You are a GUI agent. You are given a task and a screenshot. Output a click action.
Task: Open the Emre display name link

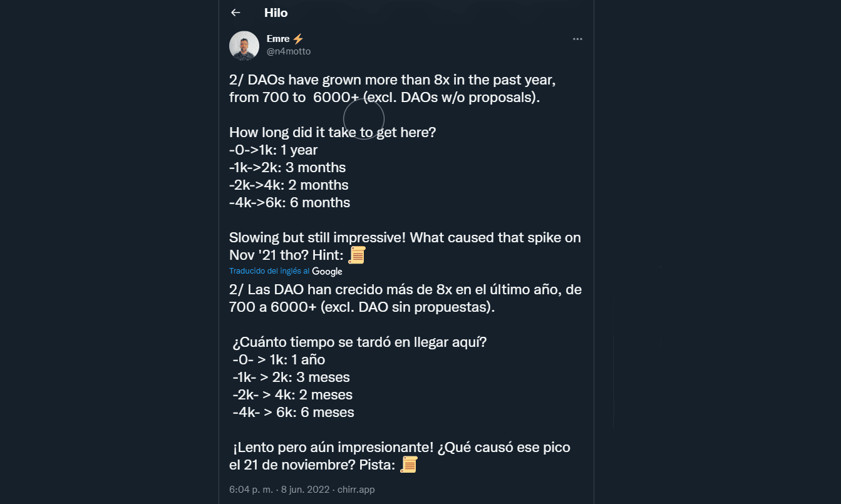[x=278, y=39]
